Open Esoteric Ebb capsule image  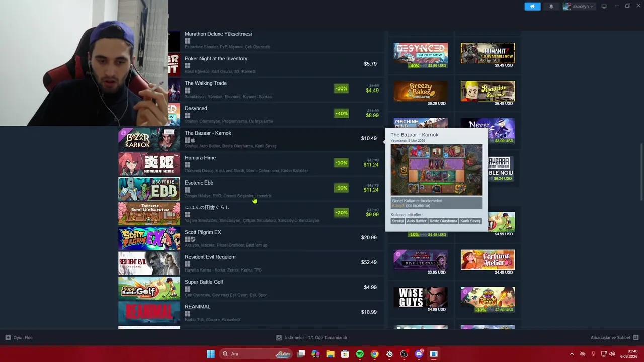click(149, 189)
